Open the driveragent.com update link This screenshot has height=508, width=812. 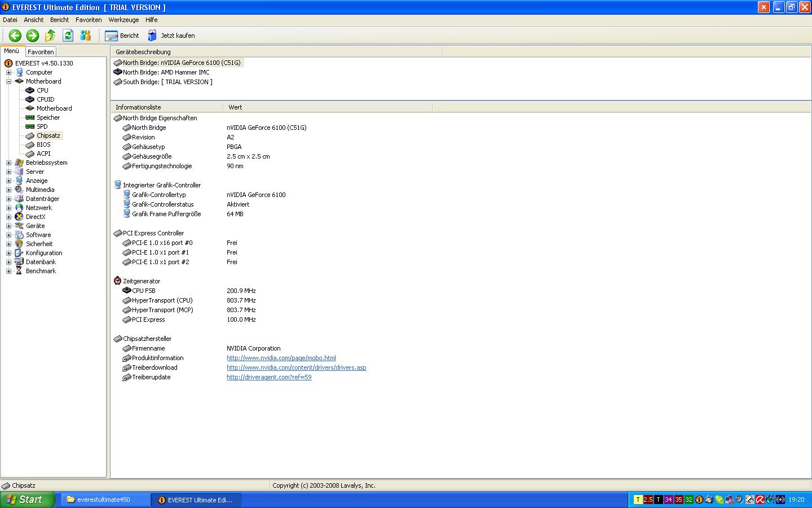pyautogui.click(x=269, y=377)
